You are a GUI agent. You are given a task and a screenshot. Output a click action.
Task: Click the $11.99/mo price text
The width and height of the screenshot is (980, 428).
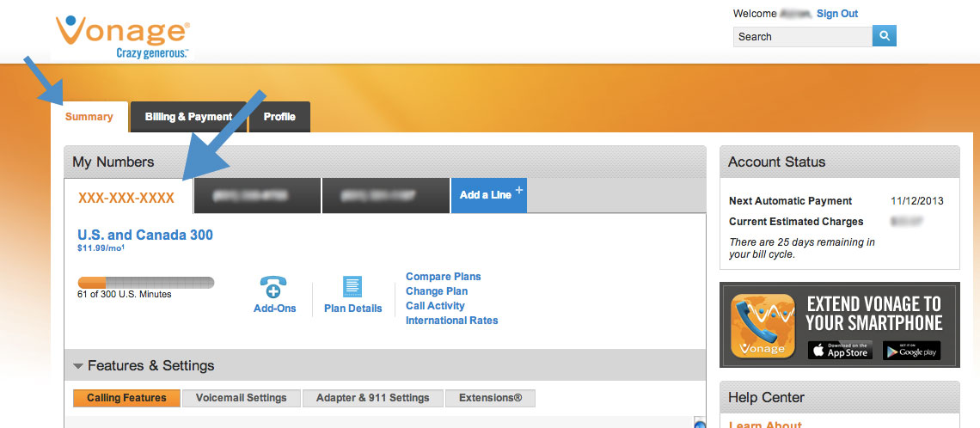coord(101,248)
